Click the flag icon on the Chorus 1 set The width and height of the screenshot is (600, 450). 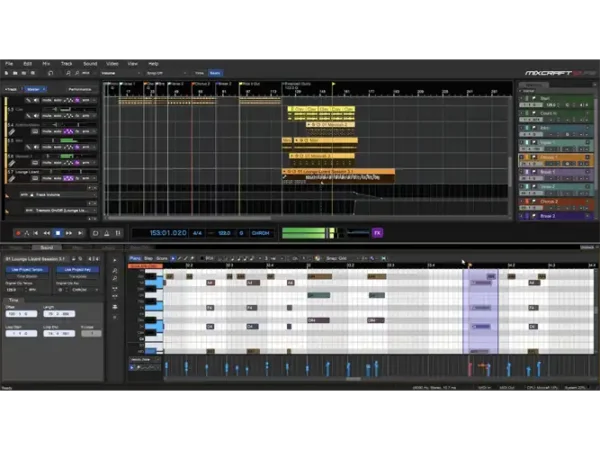tap(534, 157)
